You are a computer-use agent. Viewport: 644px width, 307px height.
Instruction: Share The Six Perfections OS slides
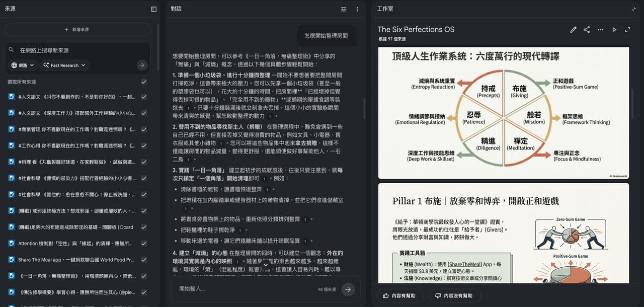pyautogui.click(x=587, y=30)
